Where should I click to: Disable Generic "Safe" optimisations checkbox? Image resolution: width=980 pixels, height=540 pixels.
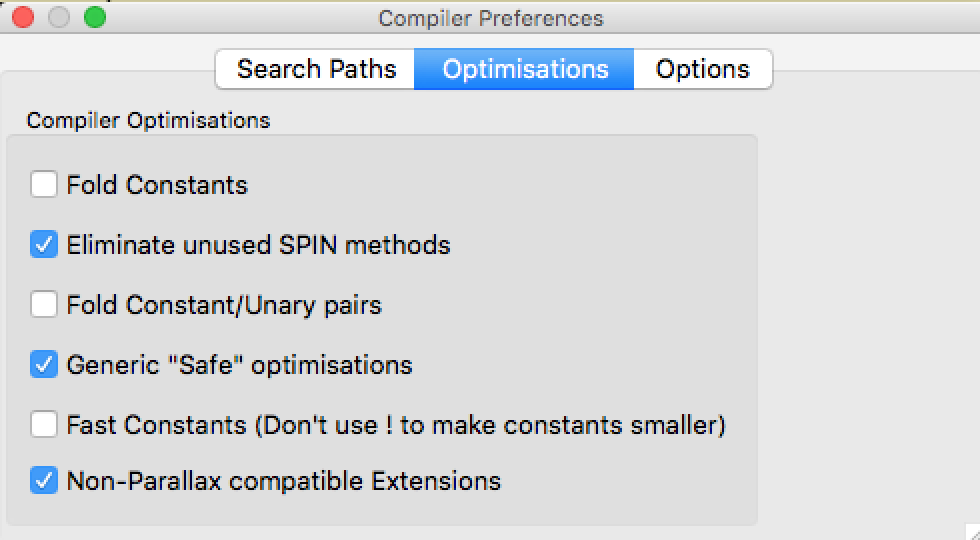click(44, 365)
